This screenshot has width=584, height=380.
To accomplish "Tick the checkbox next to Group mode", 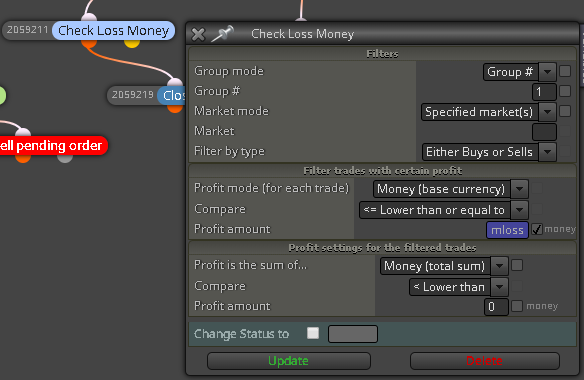I will click(565, 71).
